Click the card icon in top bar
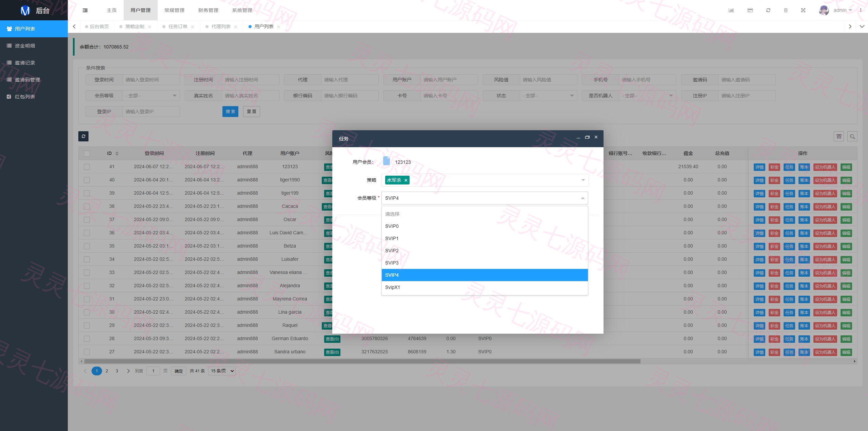 [750, 10]
